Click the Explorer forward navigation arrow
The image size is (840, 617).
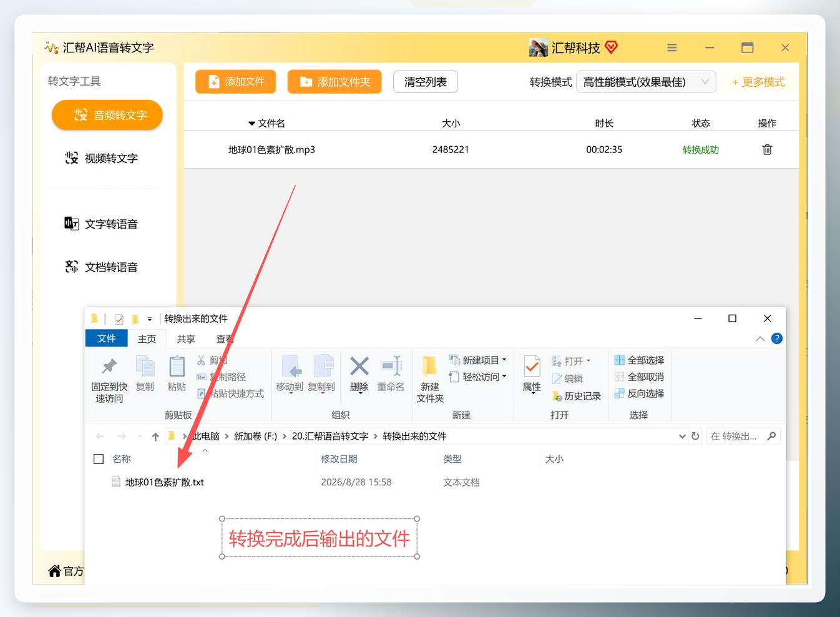[122, 437]
